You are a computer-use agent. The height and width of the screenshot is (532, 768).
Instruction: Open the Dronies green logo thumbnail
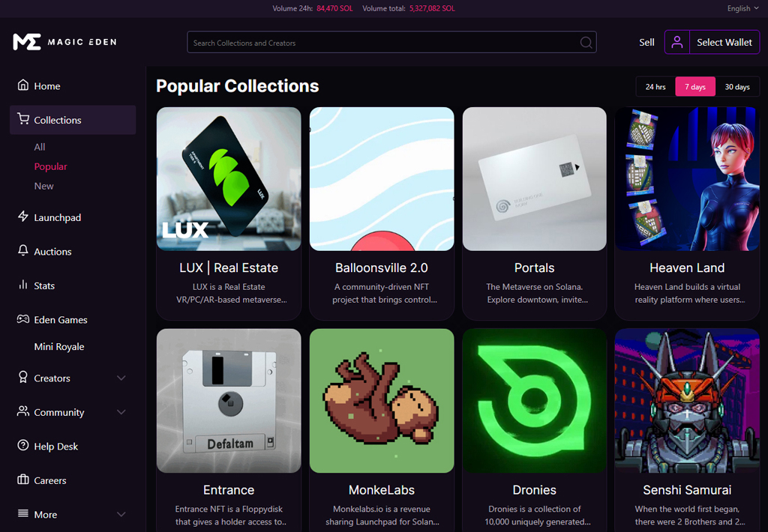(x=534, y=400)
